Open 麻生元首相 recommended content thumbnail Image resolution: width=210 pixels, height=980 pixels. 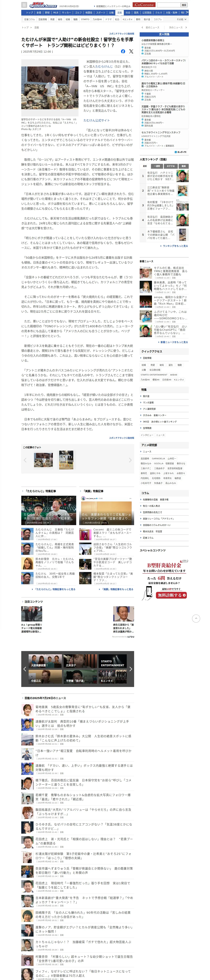click(123, 614)
